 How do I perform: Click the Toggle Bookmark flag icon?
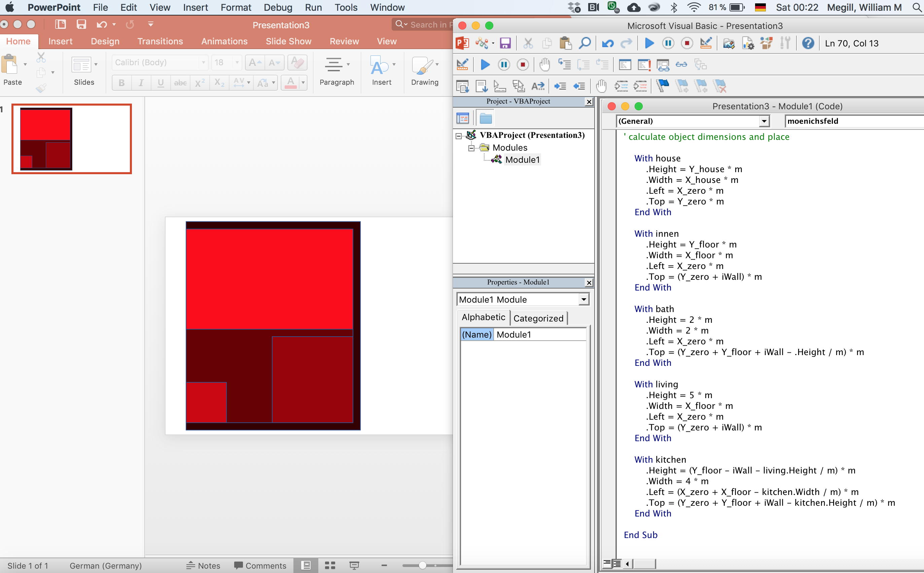(663, 86)
